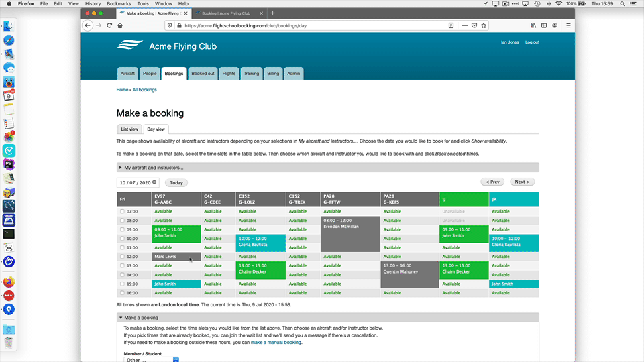Bookmark this page with the star icon
This screenshot has width=644, height=362.
484,25
